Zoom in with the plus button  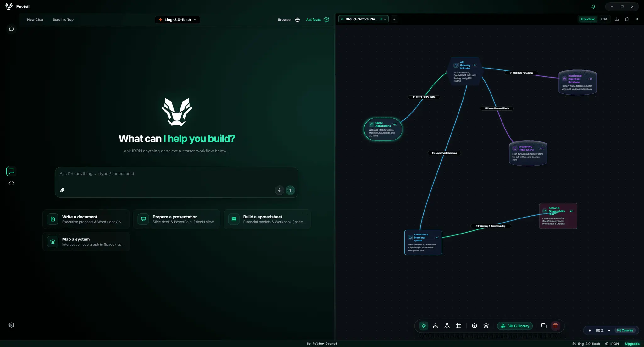point(590,330)
